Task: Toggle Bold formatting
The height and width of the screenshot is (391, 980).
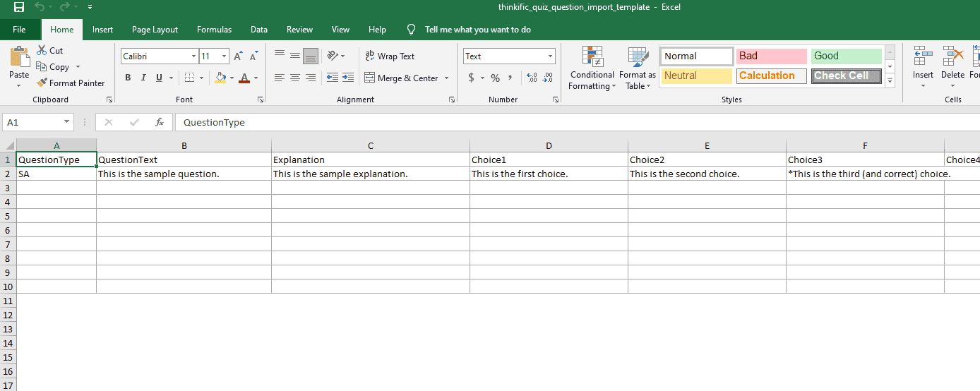Action: click(128, 78)
